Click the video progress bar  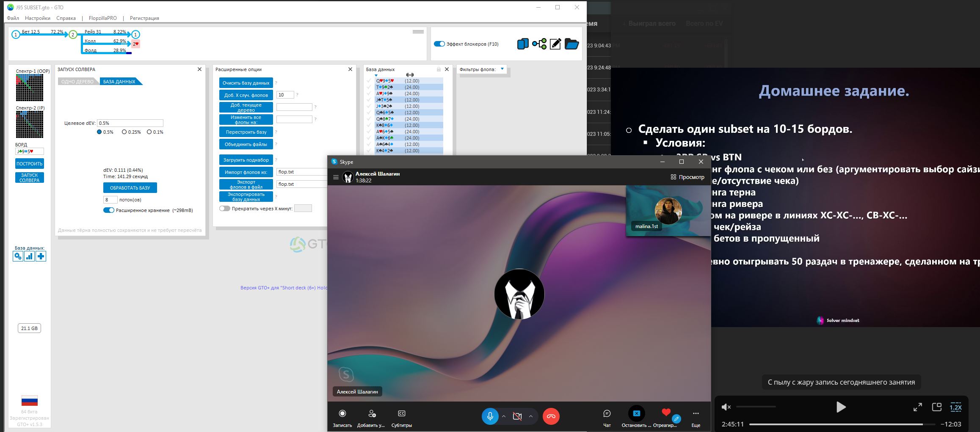tap(842, 424)
